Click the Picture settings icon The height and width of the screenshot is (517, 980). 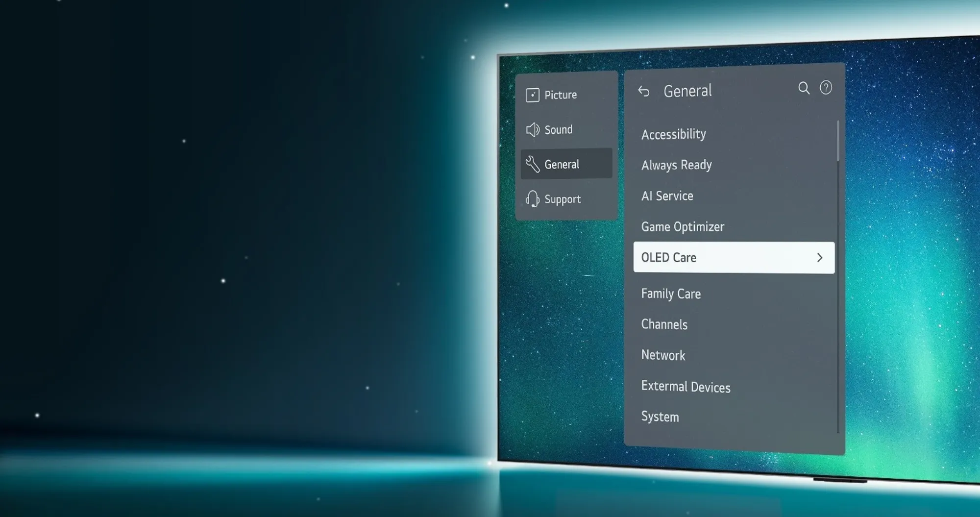(x=533, y=95)
